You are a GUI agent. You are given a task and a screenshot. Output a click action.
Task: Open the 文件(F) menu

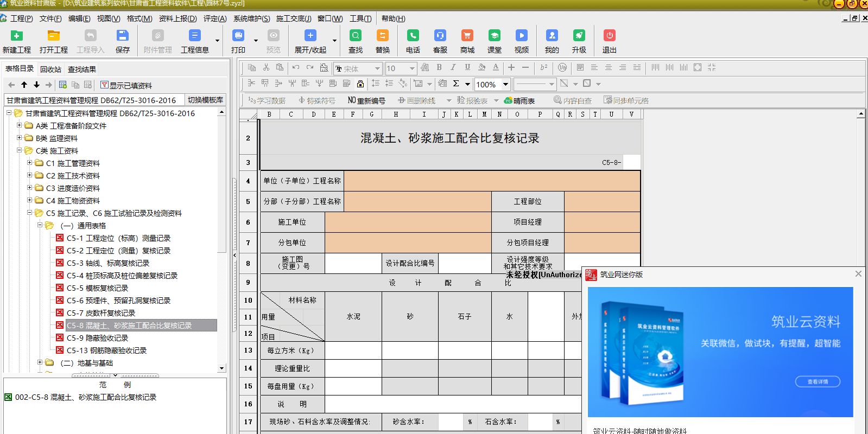50,18
